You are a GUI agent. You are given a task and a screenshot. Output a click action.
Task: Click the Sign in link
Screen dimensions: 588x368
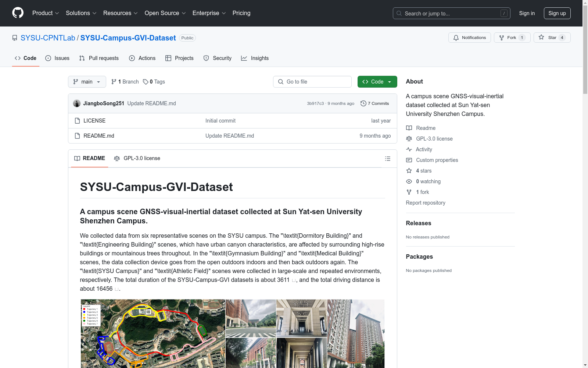(x=527, y=13)
